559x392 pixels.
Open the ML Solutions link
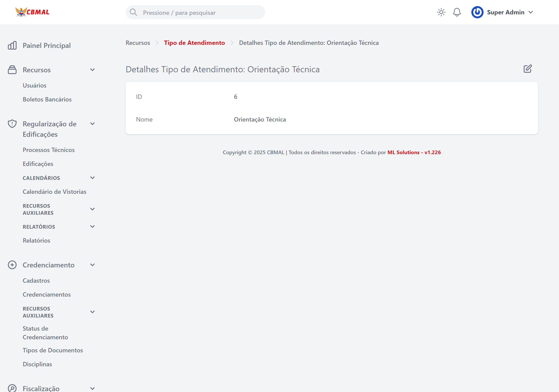click(x=414, y=152)
